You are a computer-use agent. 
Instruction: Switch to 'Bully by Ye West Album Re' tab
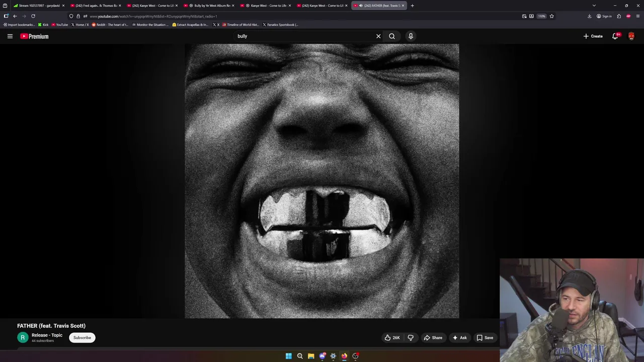point(209,6)
